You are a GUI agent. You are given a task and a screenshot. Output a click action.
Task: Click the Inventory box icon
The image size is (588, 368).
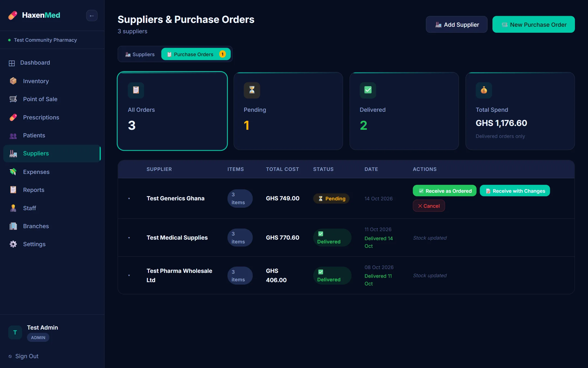click(x=13, y=81)
